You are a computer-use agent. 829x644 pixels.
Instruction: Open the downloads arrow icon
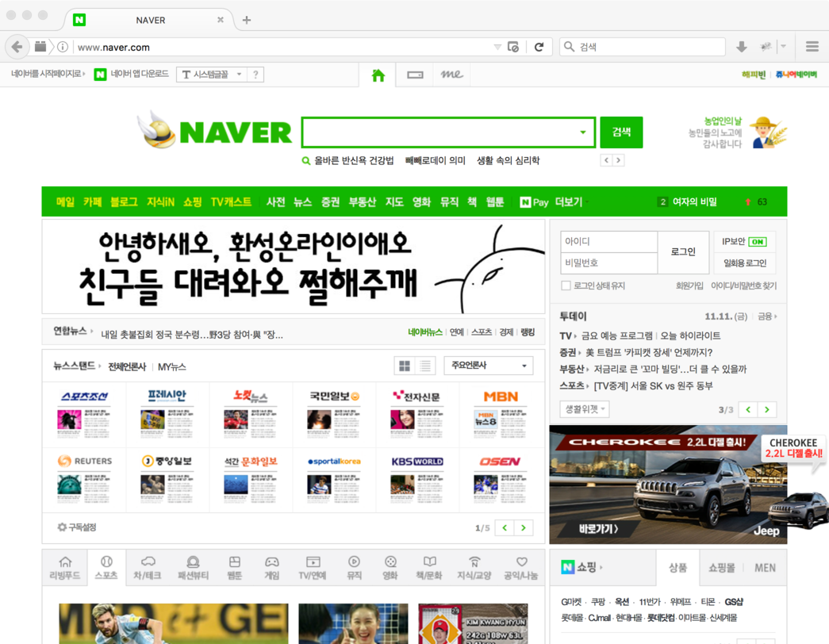[x=741, y=47]
